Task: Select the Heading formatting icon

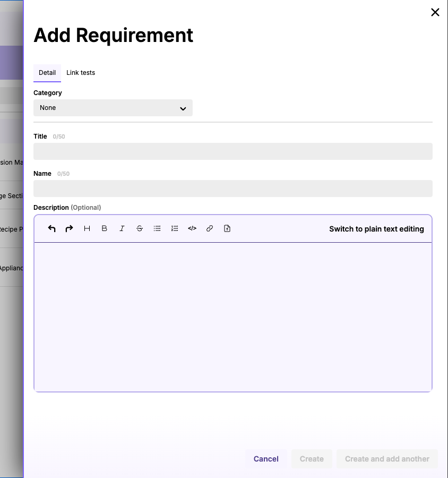Action: click(x=87, y=228)
